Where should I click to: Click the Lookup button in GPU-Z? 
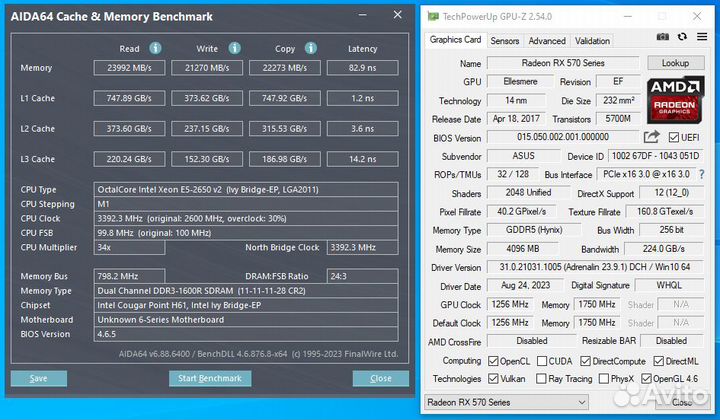click(675, 63)
